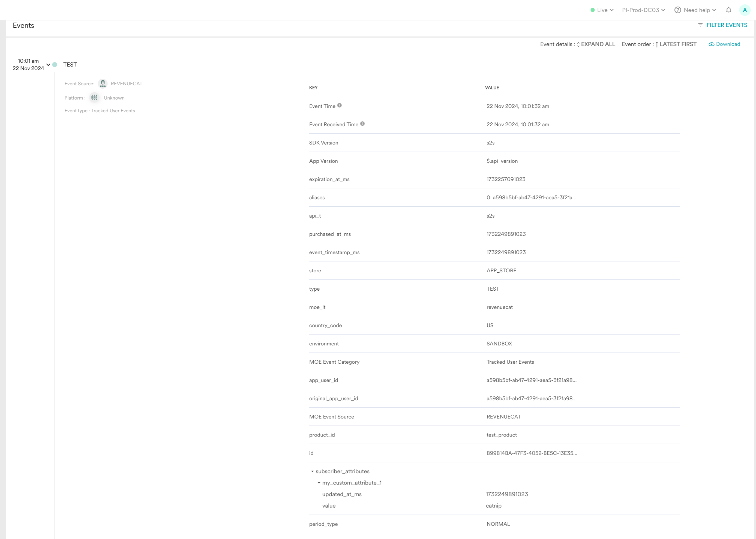Screen dimensions: 756x539
Task: Click the app_user_id value
Action: pyautogui.click(x=531, y=380)
